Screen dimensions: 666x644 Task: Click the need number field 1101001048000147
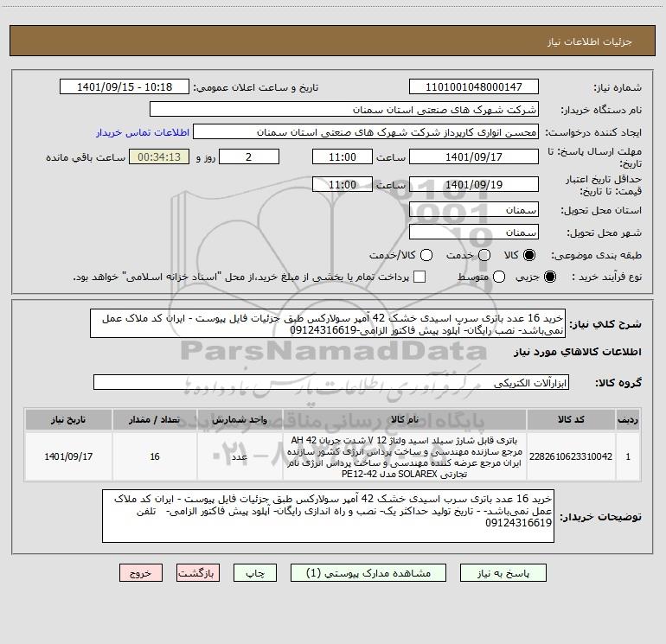click(x=474, y=87)
